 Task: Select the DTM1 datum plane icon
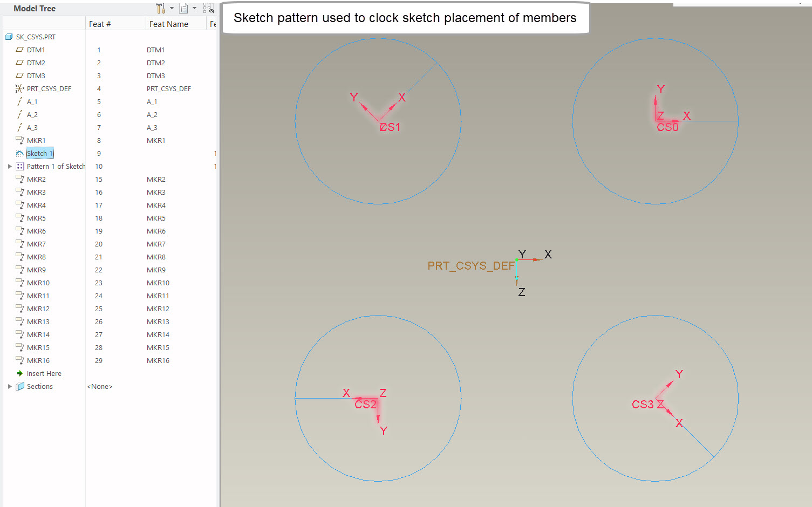click(19, 50)
